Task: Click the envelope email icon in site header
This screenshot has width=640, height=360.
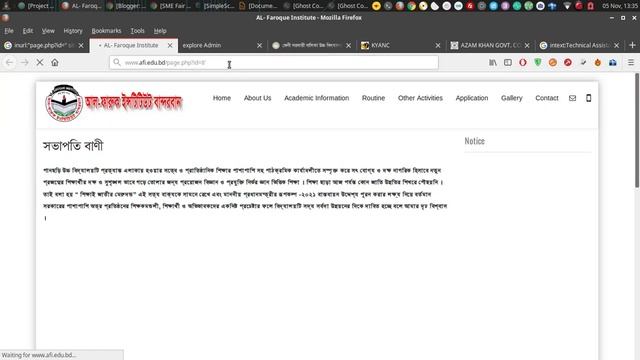Action: [572, 98]
